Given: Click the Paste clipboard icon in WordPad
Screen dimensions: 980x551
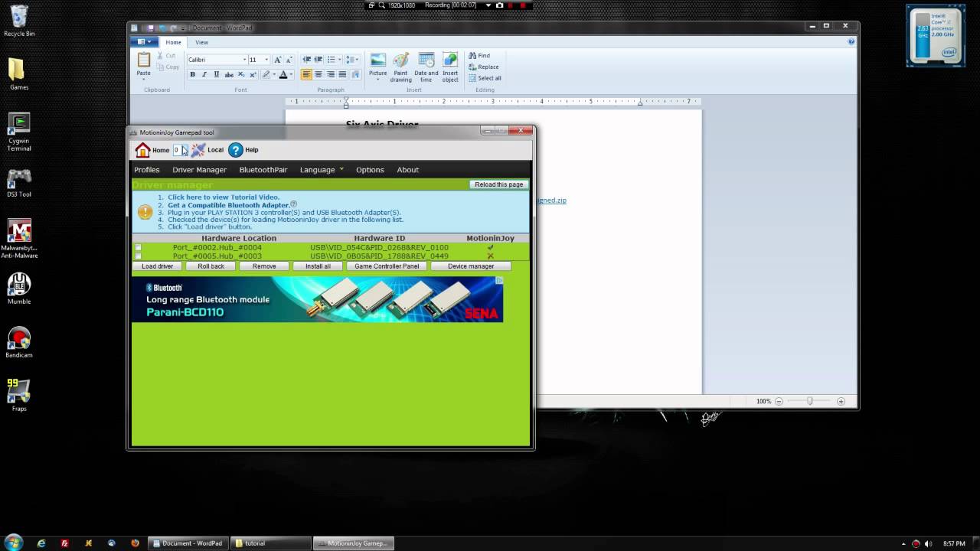Looking at the screenshot, I should (x=144, y=60).
